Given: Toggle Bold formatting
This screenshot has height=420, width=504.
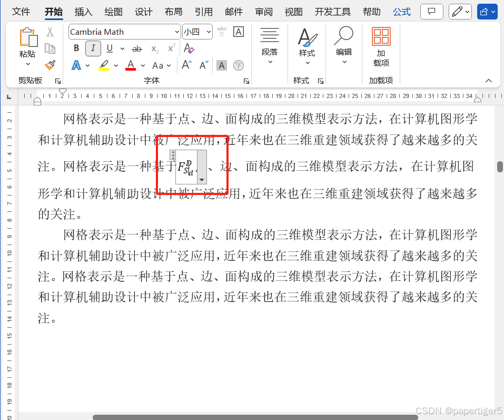Looking at the screenshot, I should 76,48.
